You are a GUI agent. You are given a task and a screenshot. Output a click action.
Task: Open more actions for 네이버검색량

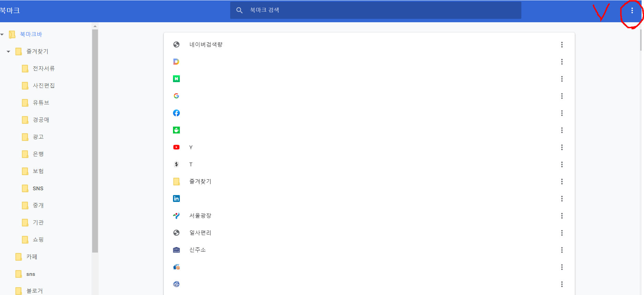[562, 44]
